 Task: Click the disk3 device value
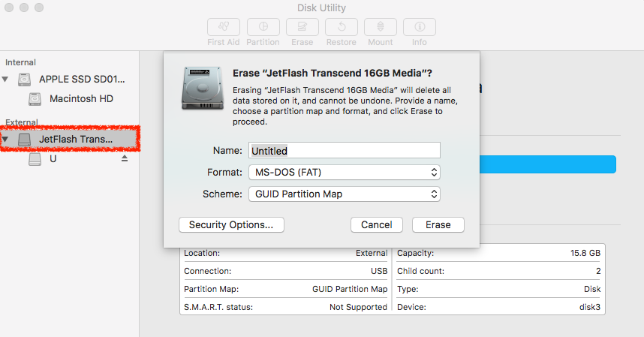[590, 308]
